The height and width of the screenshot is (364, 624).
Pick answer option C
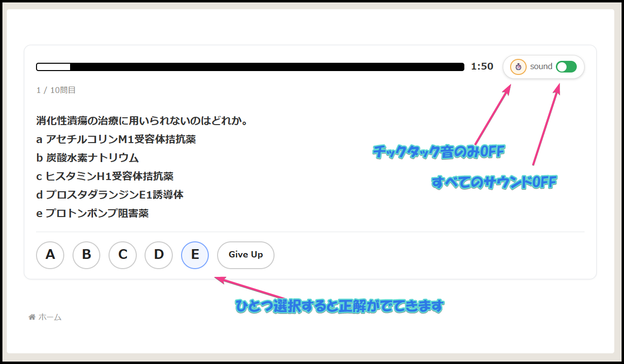coord(123,255)
